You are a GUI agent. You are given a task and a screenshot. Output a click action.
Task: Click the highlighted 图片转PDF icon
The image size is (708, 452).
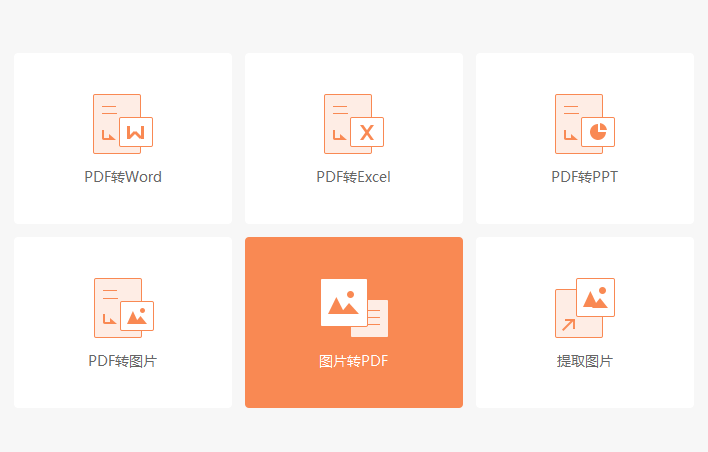pyautogui.click(x=354, y=308)
